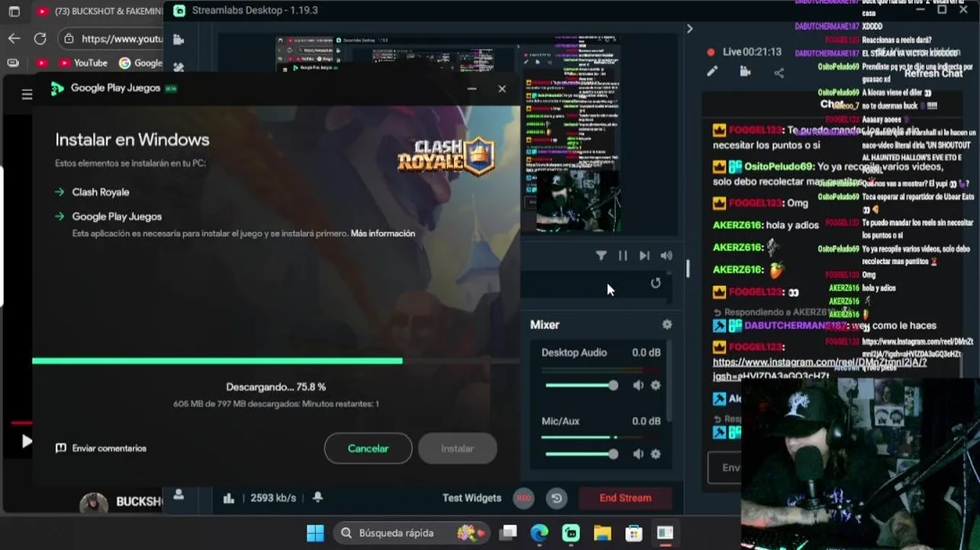Click the Google Play Juegos logo icon
Screen dimensions: 980x550
point(57,89)
